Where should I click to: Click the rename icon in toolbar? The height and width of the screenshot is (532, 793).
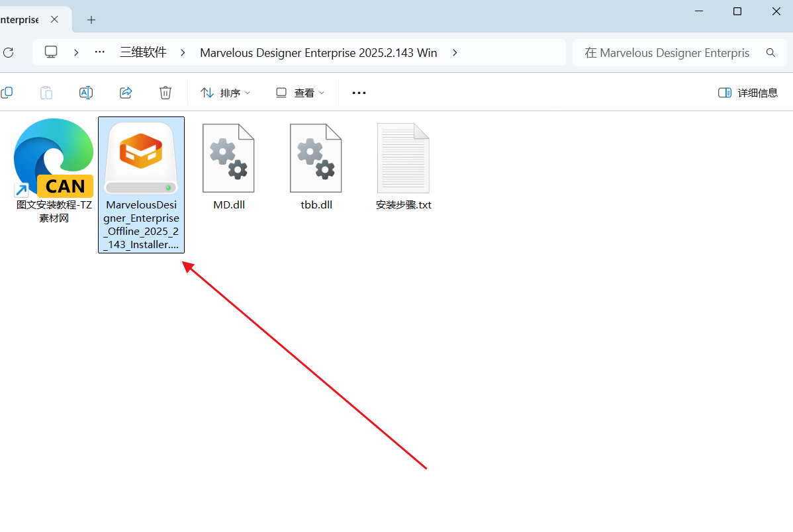[x=86, y=93]
